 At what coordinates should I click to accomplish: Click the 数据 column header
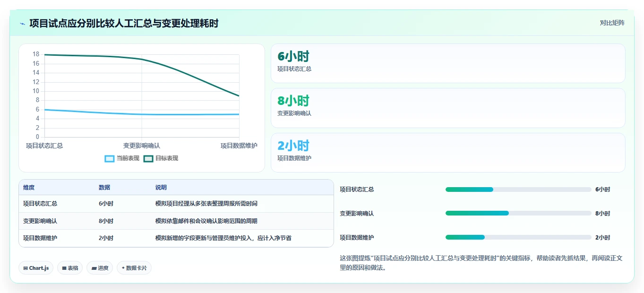pyautogui.click(x=104, y=188)
